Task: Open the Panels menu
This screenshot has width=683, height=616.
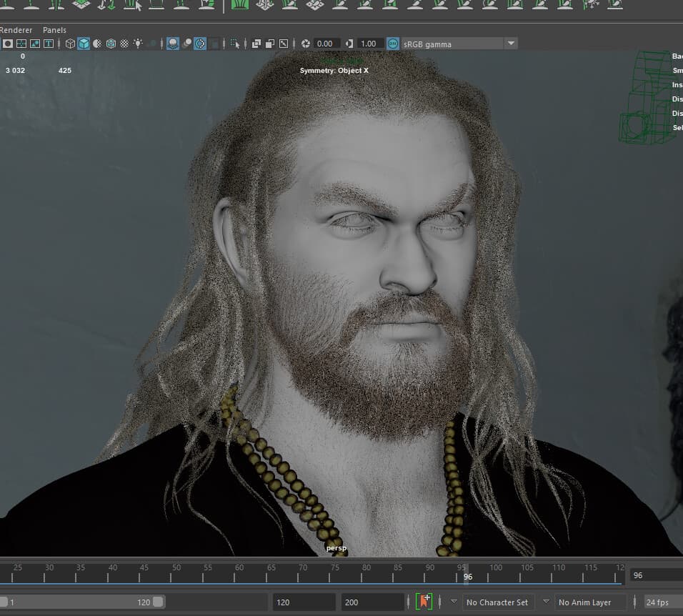Action: point(54,30)
